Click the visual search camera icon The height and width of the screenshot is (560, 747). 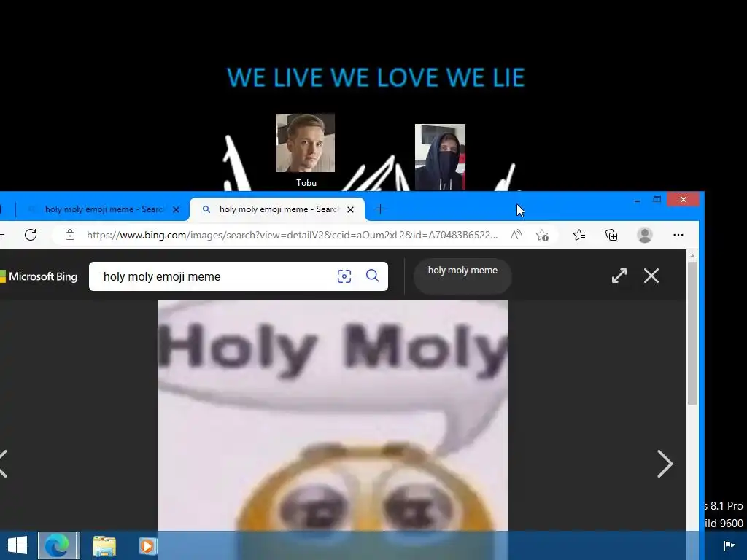coord(344,276)
